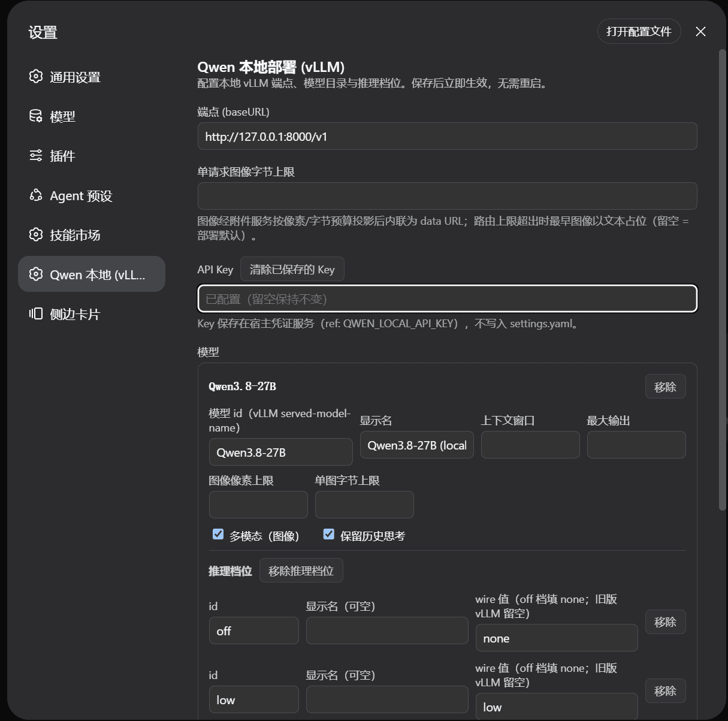
Task: Focus the API Key input field
Action: pyautogui.click(x=447, y=298)
